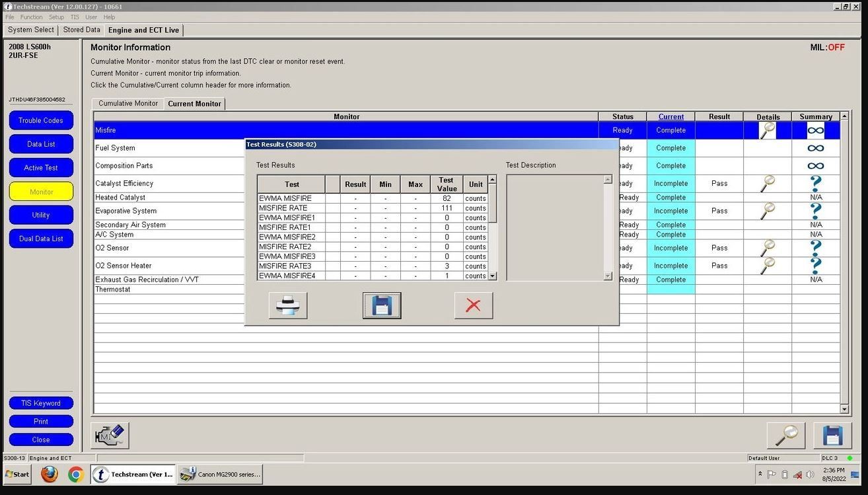Open the Function menu
Screen dimensions: 868x495
click(31, 17)
